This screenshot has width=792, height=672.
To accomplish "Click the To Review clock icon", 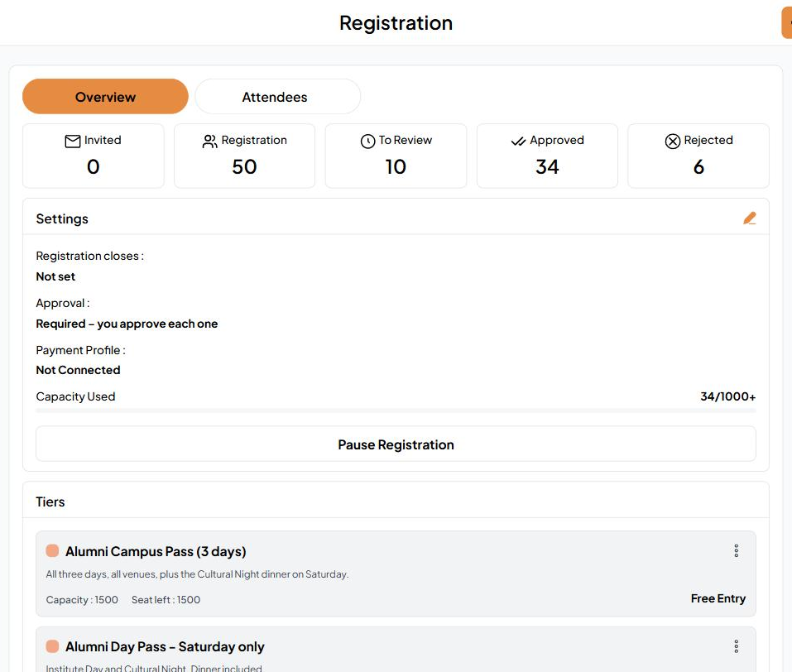I will point(367,141).
